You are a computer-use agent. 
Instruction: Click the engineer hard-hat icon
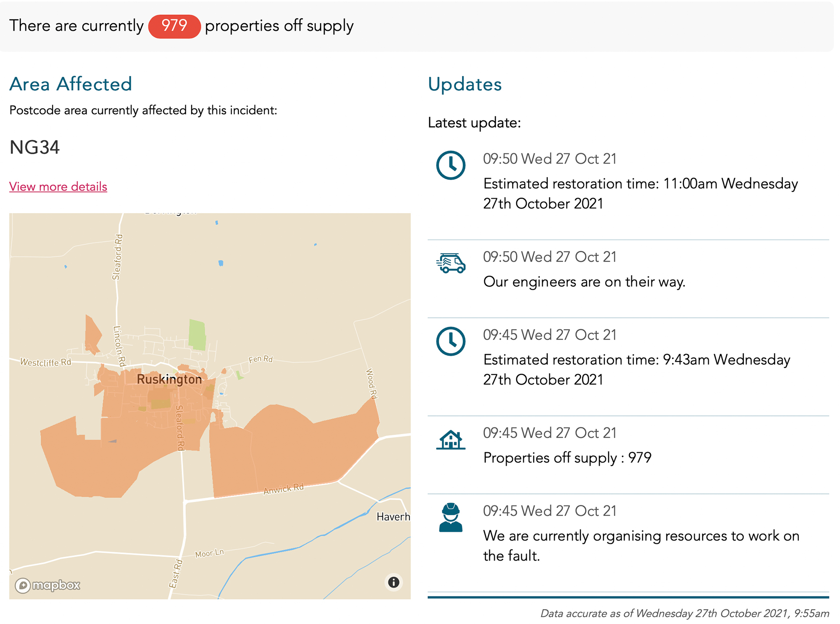coord(451,518)
